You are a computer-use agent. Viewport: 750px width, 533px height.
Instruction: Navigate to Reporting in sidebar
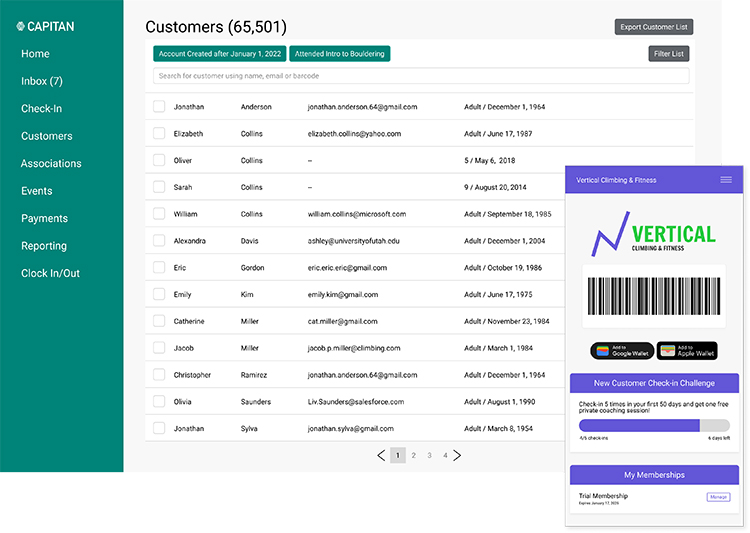pos(44,246)
